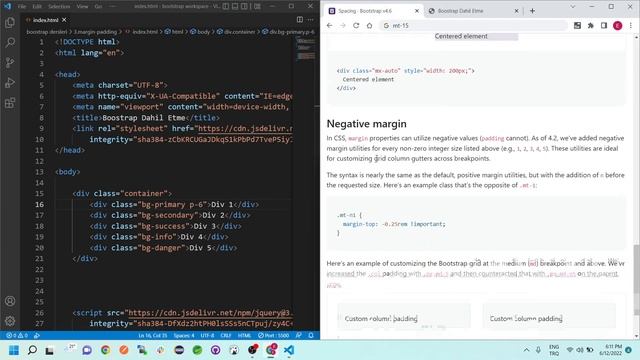The image size is (640, 360).
Task: Go back in the browser
Action: click(x=329, y=25)
